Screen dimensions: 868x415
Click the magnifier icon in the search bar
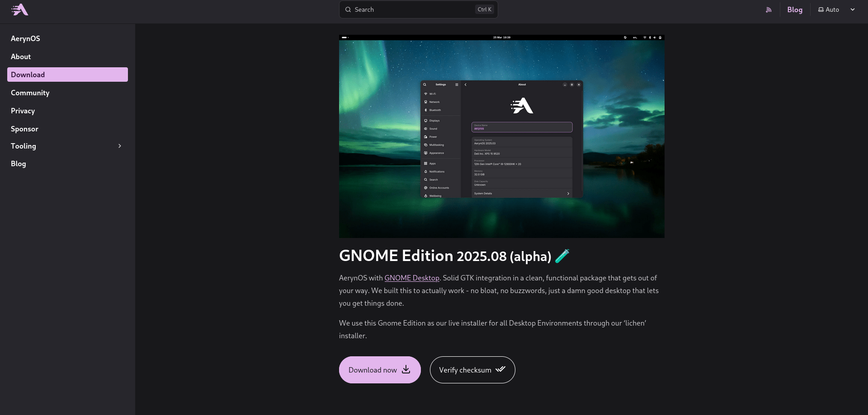(348, 9)
